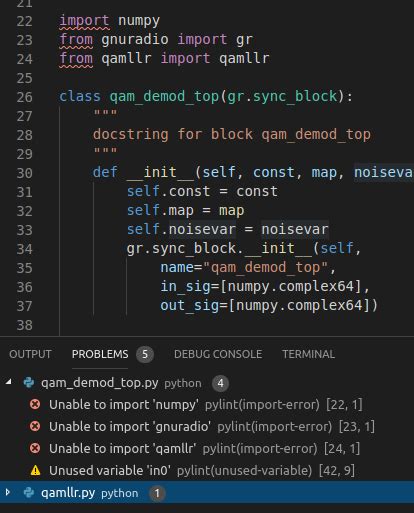Click badge 1 next to qamllr.py
Image resolution: width=414 pixels, height=513 pixels.
pyautogui.click(x=157, y=493)
